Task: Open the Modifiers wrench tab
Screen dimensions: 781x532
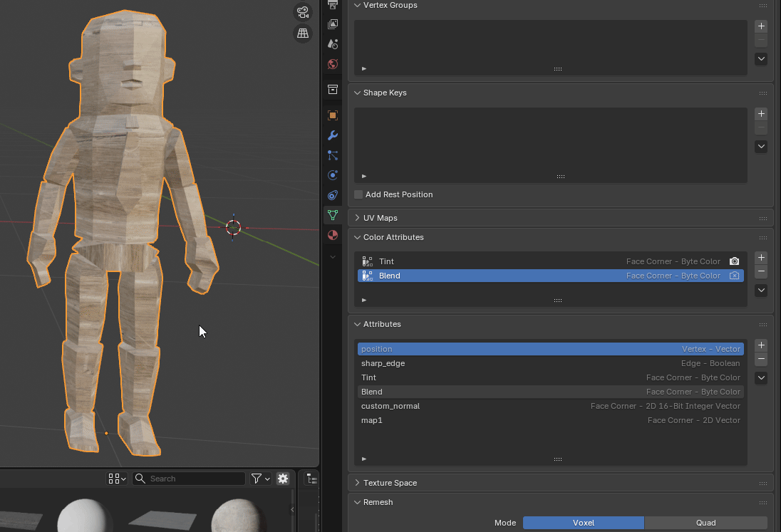Action: pos(333,135)
